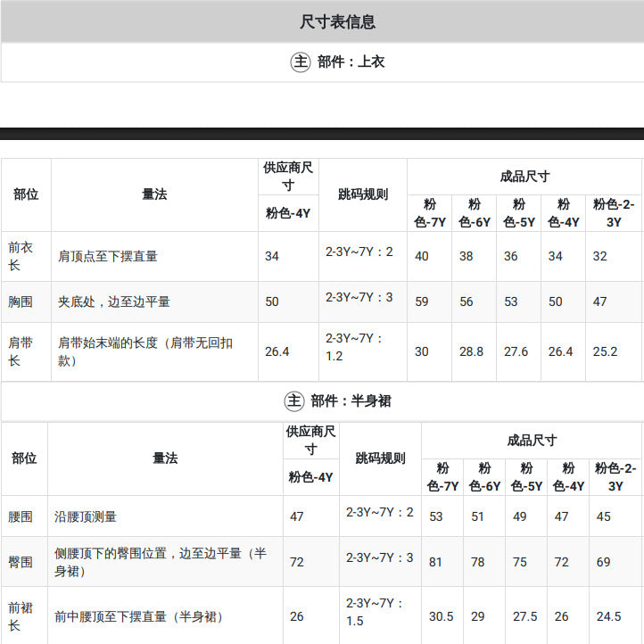
Task: Select the 尺寸表信息 header bar
Action: pyautogui.click(x=322, y=21)
